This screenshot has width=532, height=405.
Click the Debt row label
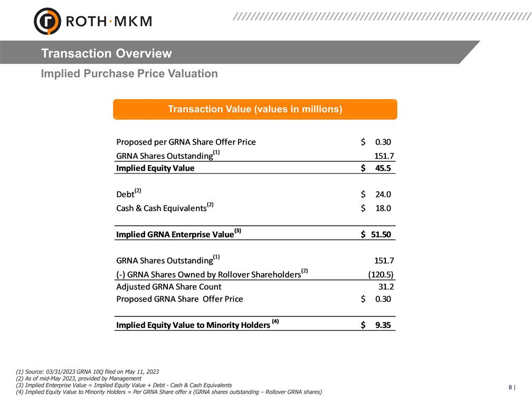tap(125, 195)
